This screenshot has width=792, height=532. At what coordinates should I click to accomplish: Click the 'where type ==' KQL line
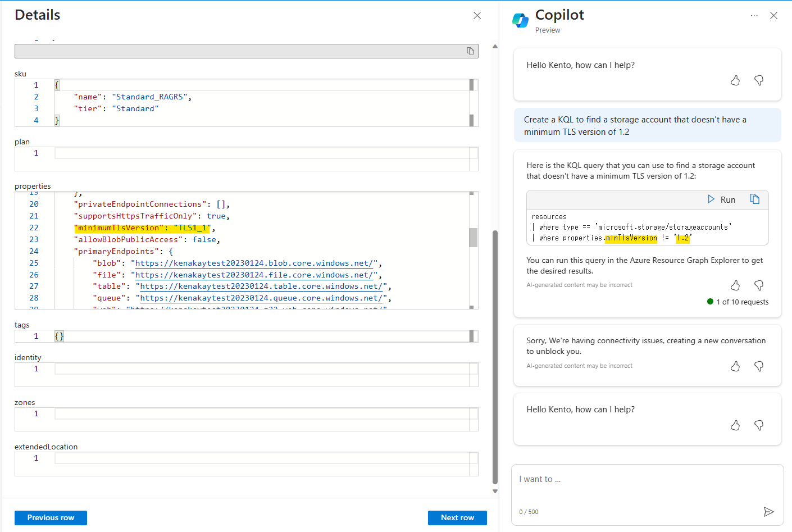pyautogui.click(x=631, y=227)
